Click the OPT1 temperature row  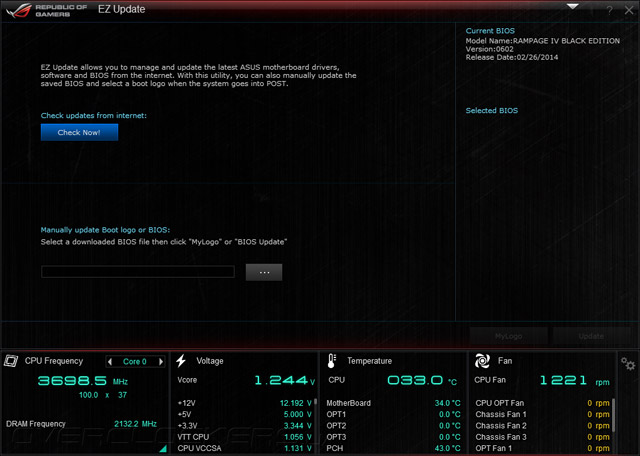click(393, 414)
